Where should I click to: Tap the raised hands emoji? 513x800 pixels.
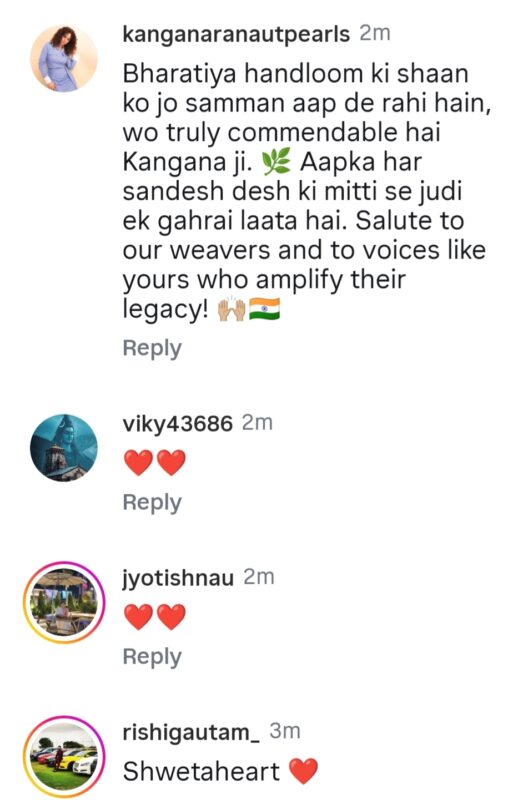(x=232, y=309)
